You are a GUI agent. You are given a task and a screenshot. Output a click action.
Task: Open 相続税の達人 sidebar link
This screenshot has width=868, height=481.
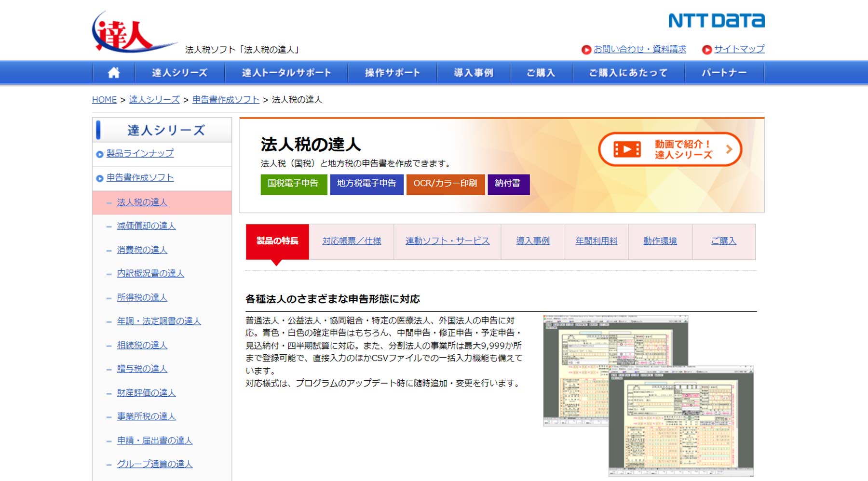coord(142,346)
